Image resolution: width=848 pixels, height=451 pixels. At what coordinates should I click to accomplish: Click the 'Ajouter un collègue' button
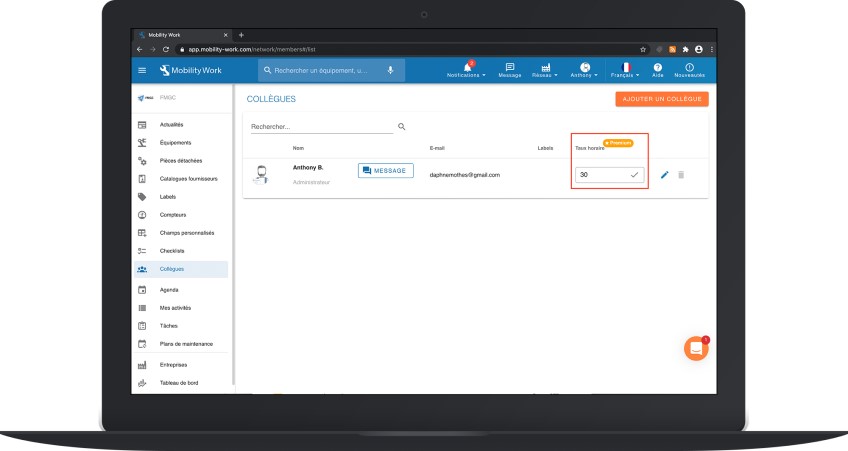662,99
